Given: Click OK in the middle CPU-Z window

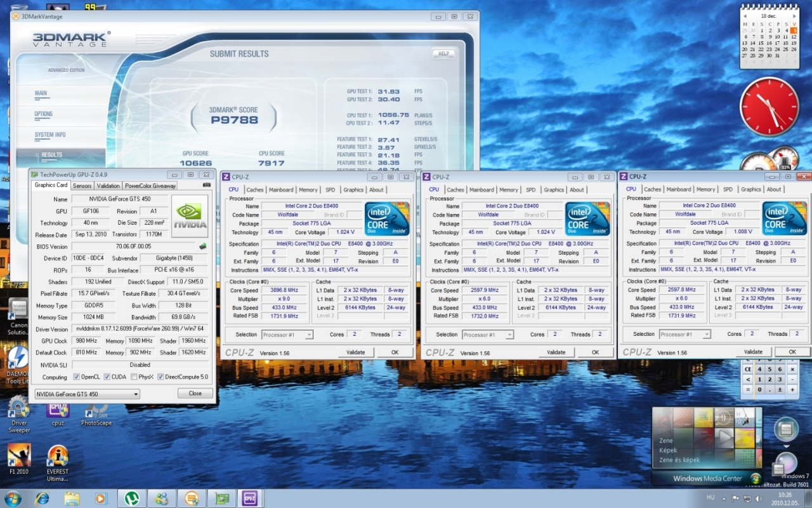Looking at the screenshot, I should coord(595,352).
